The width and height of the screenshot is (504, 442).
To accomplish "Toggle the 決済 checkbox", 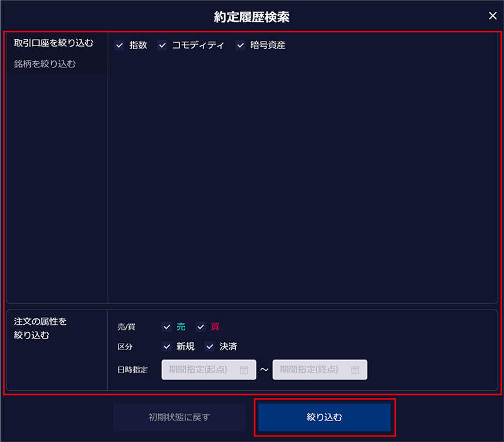I will pyautogui.click(x=210, y=346).
